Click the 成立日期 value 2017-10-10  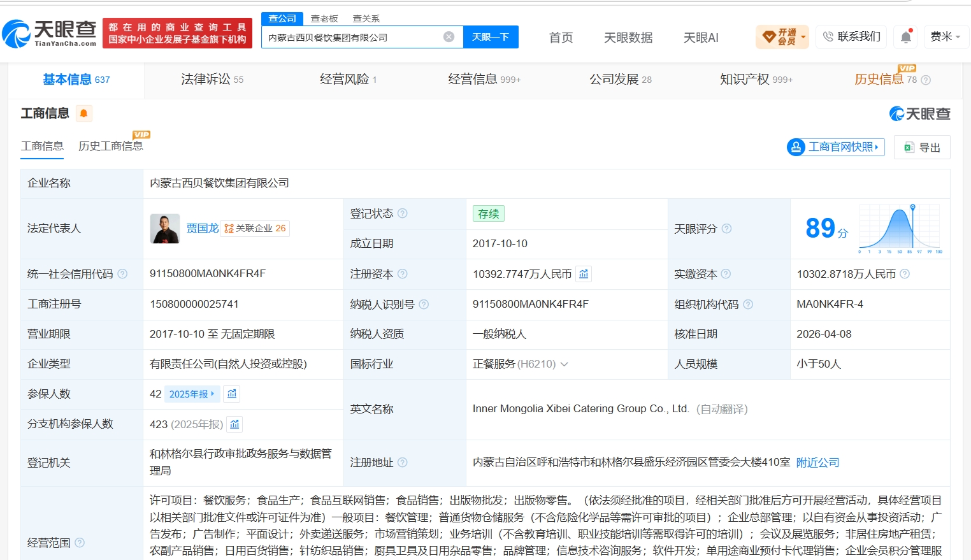tap(500, 243)
